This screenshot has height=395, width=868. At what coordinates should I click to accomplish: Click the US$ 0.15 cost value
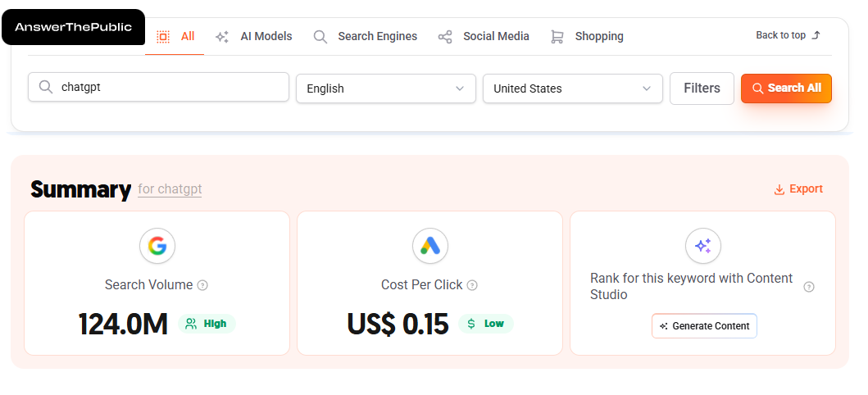(x=398, y=325)
